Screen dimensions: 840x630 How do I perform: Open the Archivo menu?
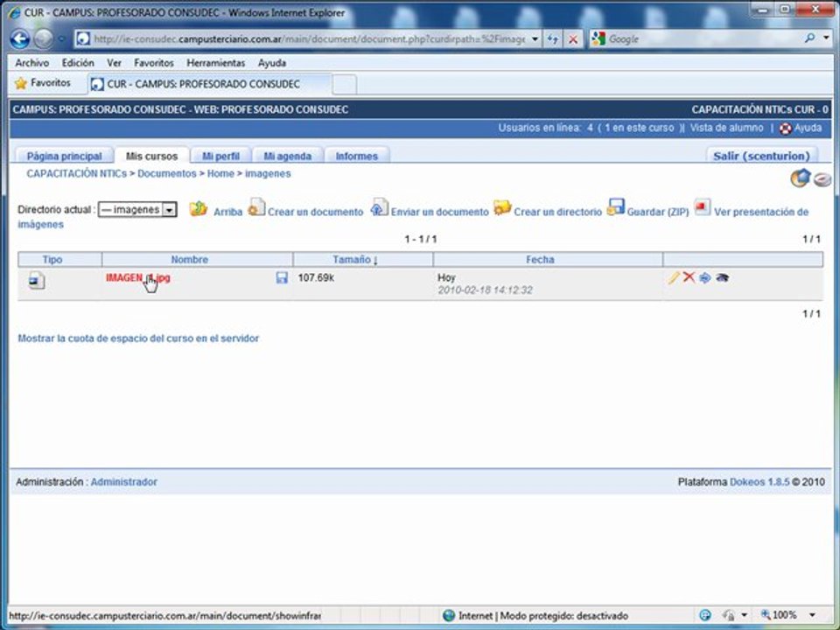pyautogui.click(x=31, y=63)
